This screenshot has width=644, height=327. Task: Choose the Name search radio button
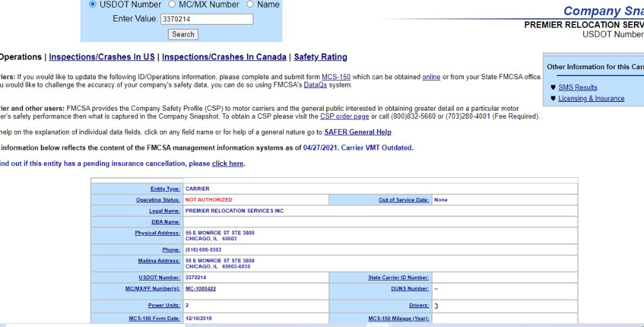pyautogui.click(x=250, y=4)
